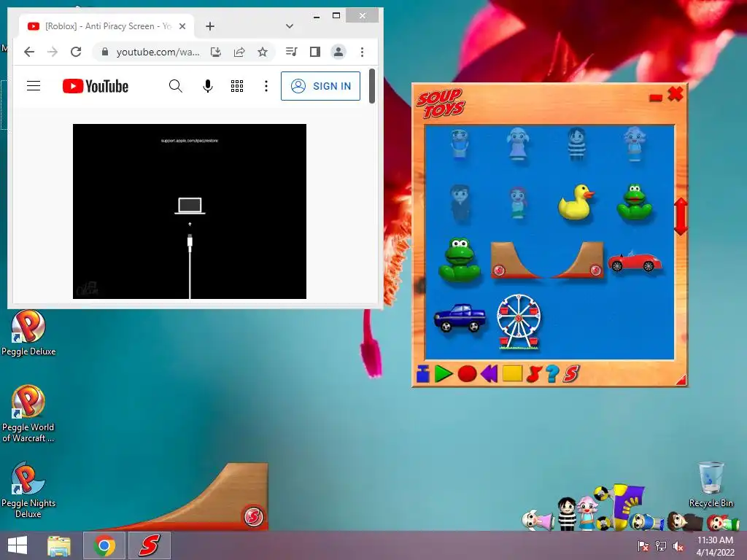Open a new Chrome tab
The image size is (747, 560).
point(209,26)
